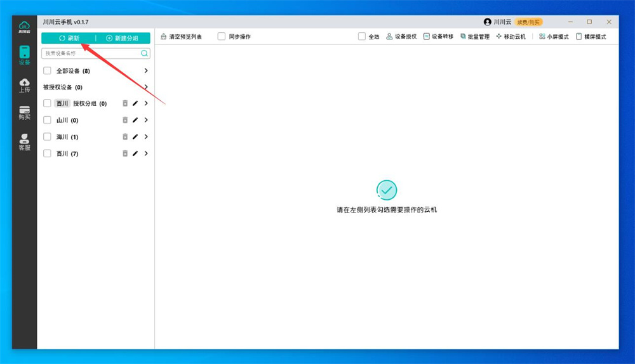
Task: Tick the 海川 (1) checkbox
Action: (x=48, y=137)
